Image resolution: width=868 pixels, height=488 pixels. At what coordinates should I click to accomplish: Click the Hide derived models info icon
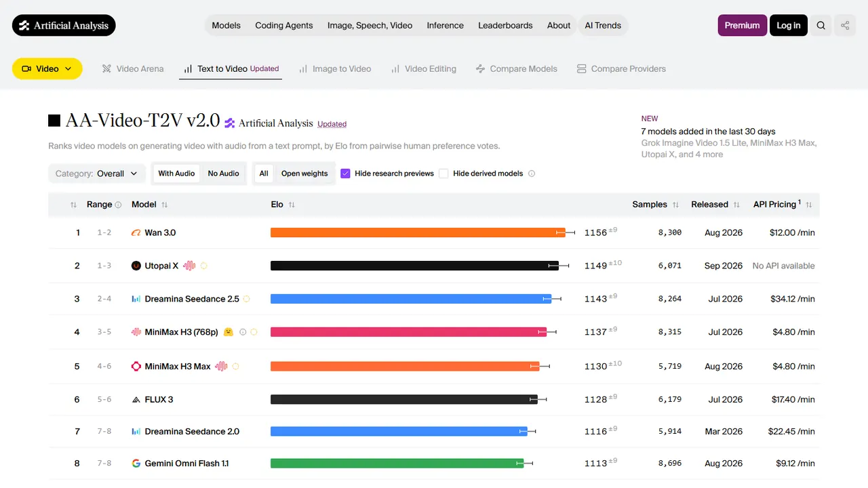tap(532, 174)
